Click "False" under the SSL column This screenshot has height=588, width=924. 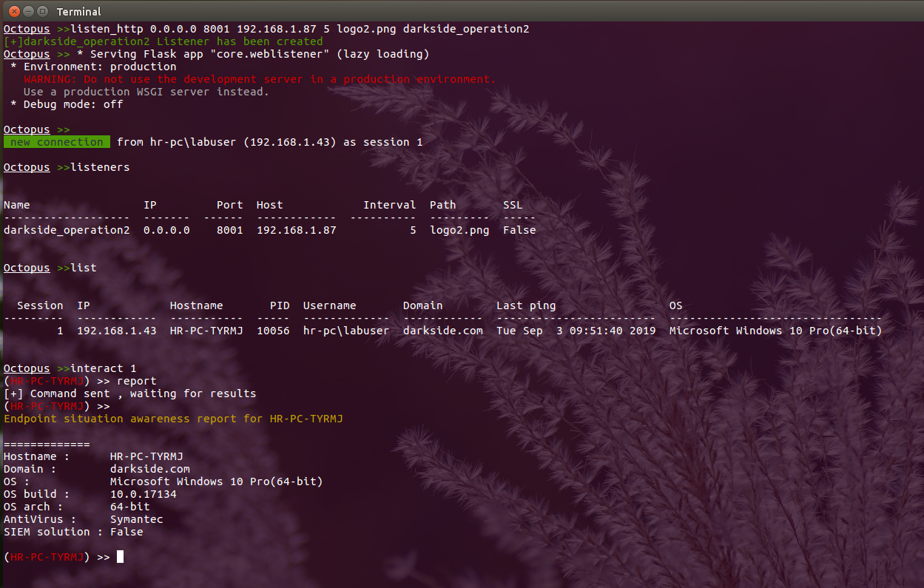(519, 230)
